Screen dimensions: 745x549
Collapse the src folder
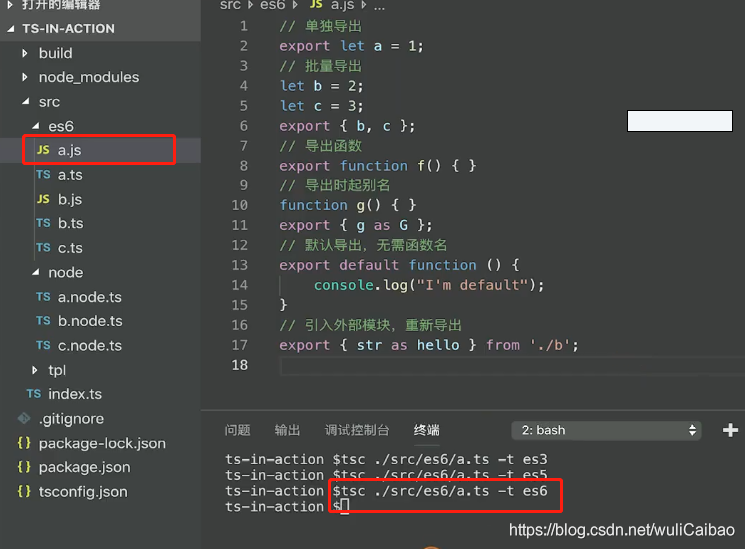(26, 101)
